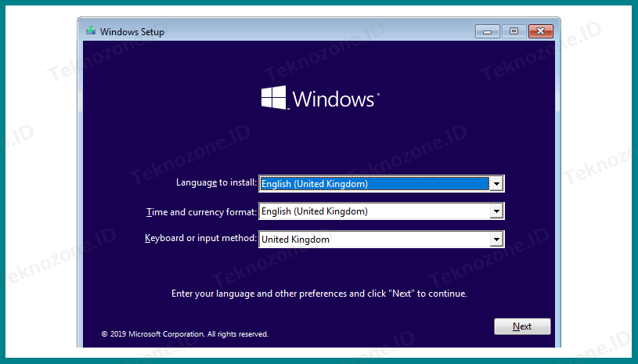Open the Language to install dropdown arrow
638x364 pixels.
[x=496, y=184]
